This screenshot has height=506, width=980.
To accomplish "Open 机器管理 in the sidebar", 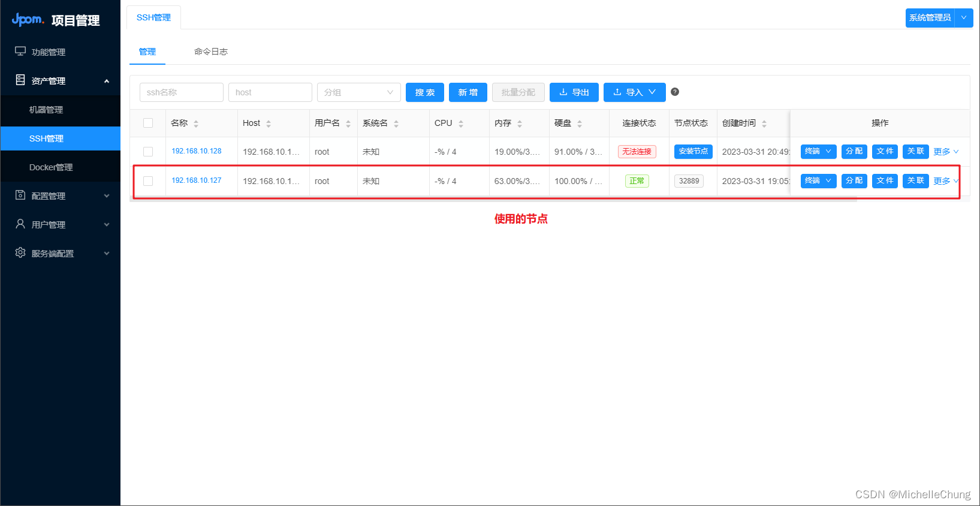I will pyautogui.click(x=60, y=110).
